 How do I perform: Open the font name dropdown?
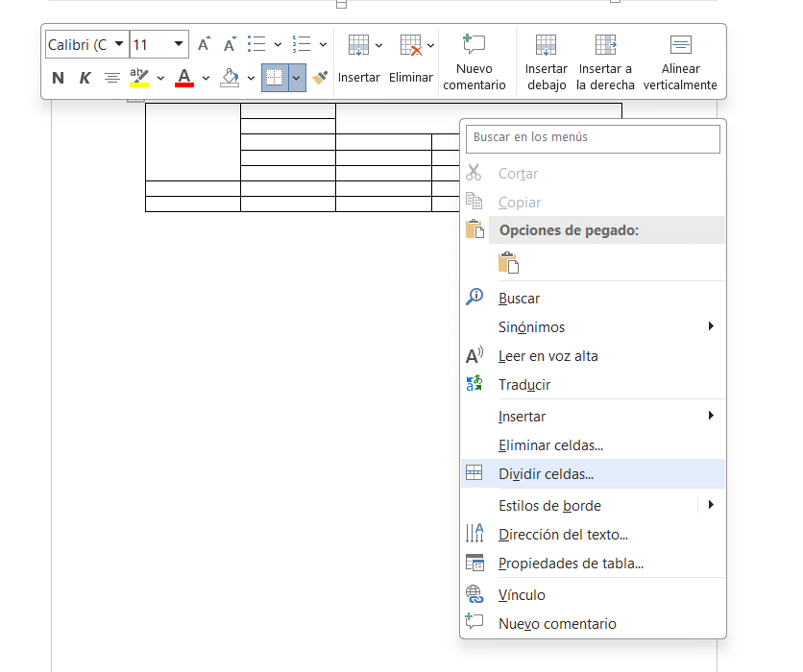tap(119, 44)
